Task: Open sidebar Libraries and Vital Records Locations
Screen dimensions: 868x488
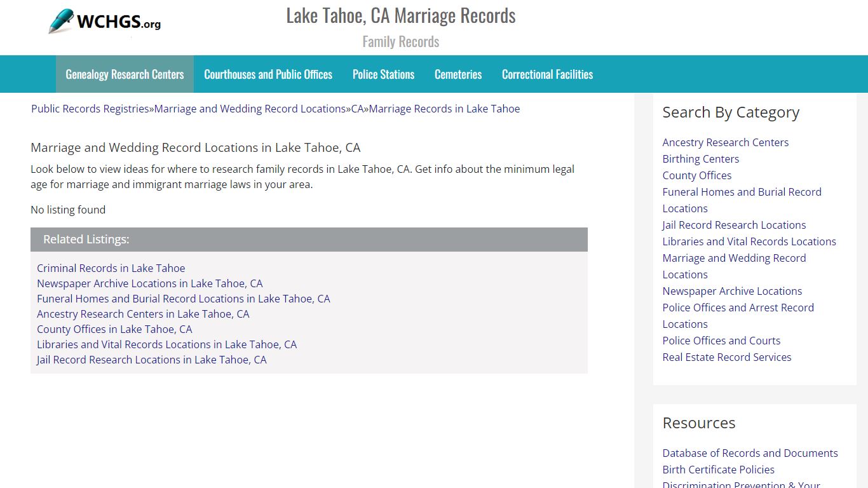Action: 749,241
